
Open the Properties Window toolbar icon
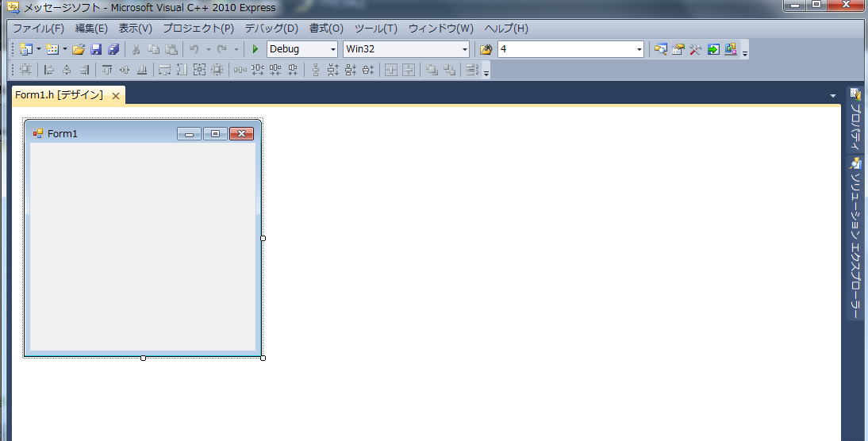click(678, 49)
